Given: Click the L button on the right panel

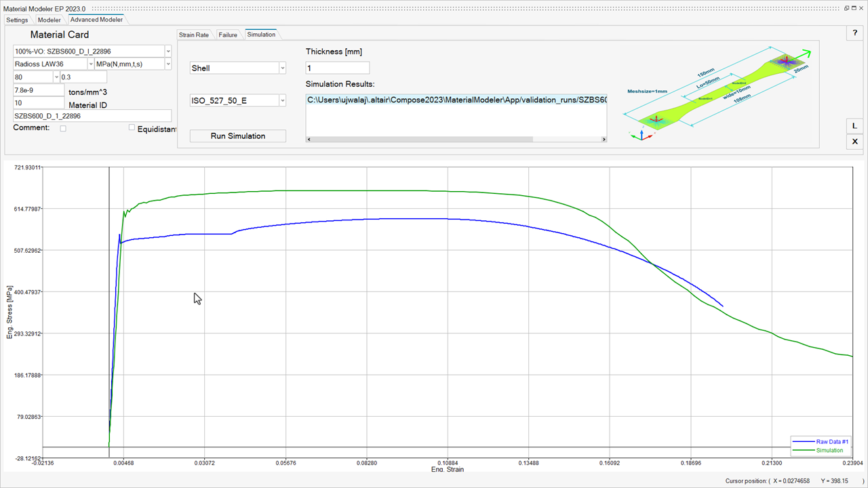Looking at the screenshot, I should 854,126.
